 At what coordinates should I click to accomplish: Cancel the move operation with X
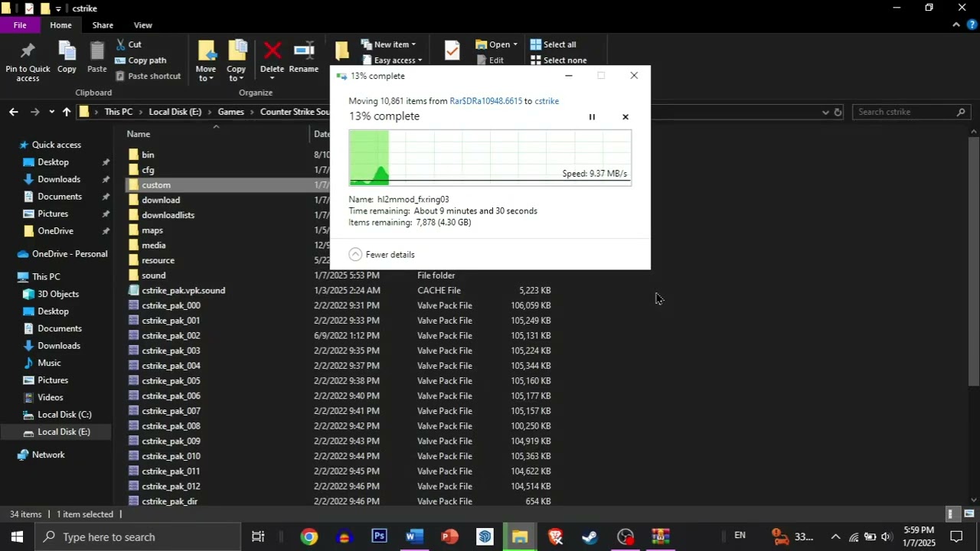(626, 117)
